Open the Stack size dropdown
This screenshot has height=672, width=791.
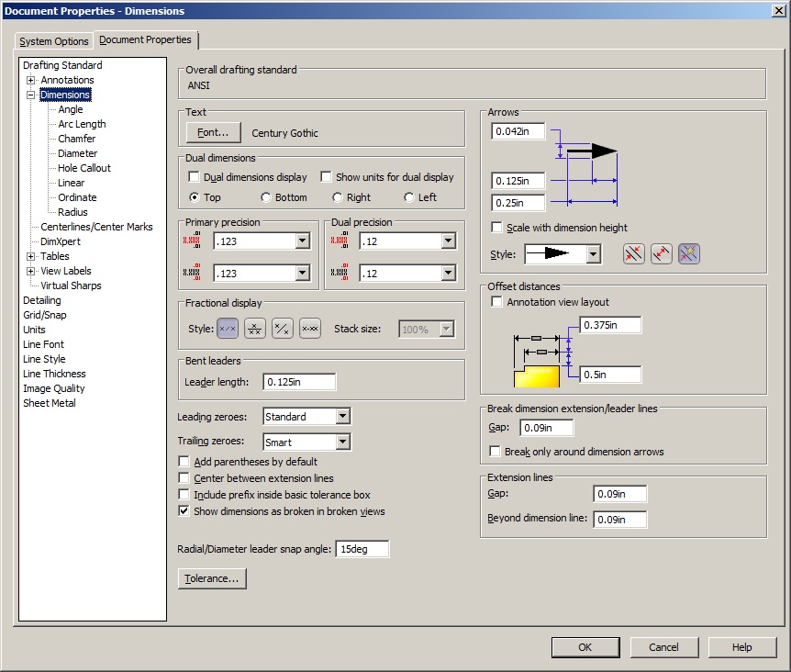[447, 330]
